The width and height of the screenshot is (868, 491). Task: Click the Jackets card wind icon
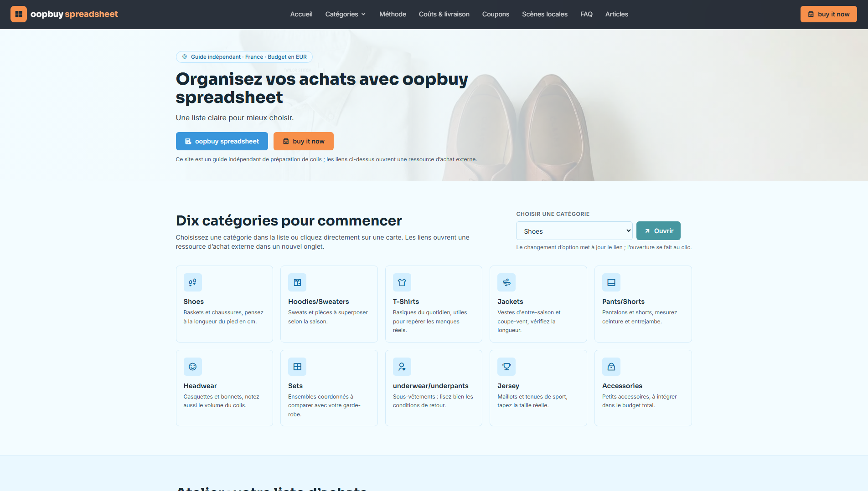coord(506,282)
